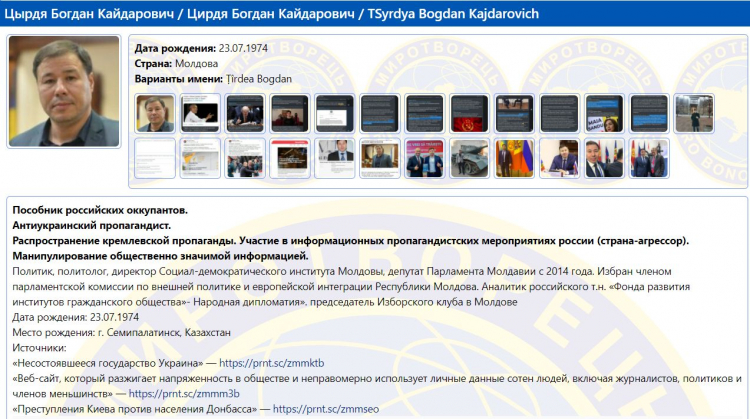Open thumbnail of elderly man signing at desk
This screenshot has width=750, height=419.
point(245,113)
